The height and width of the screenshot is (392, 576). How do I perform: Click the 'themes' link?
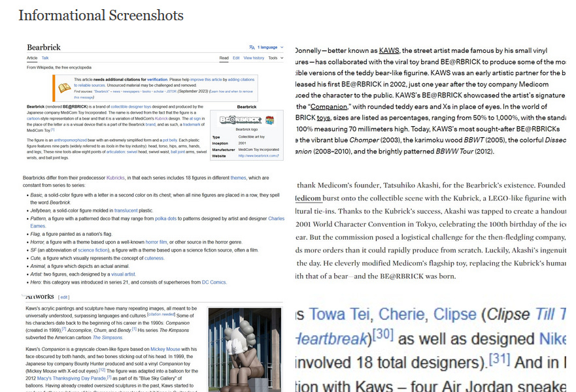238,178
